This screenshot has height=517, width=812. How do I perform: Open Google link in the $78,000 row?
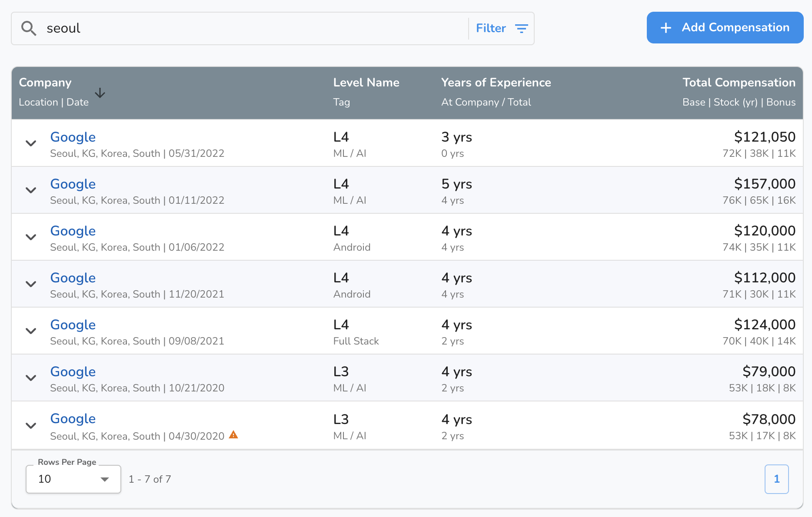tap(73, 419)
